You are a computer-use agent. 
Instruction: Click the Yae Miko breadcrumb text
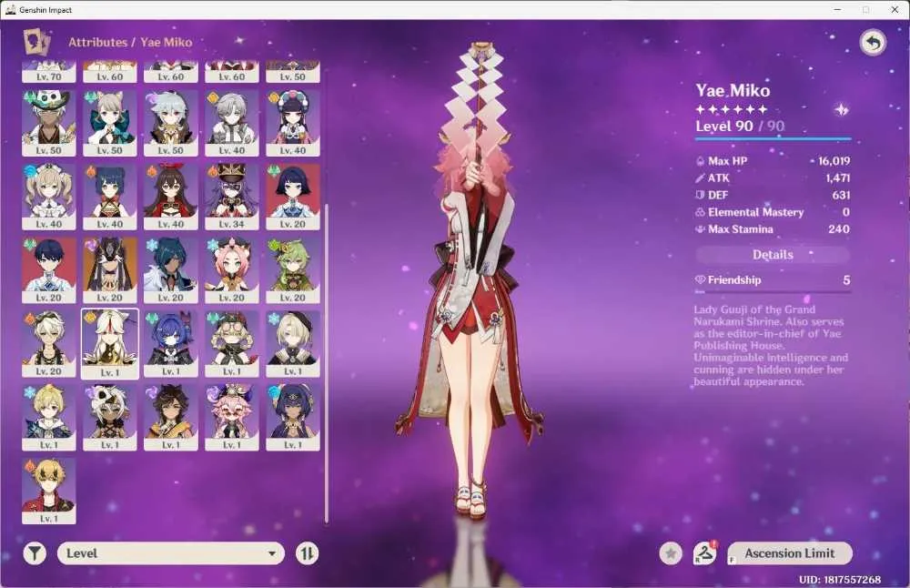166,43
